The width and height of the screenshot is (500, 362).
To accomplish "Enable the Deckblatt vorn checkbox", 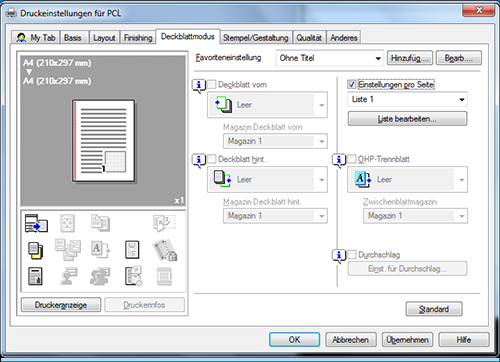I will click(212, 84).
